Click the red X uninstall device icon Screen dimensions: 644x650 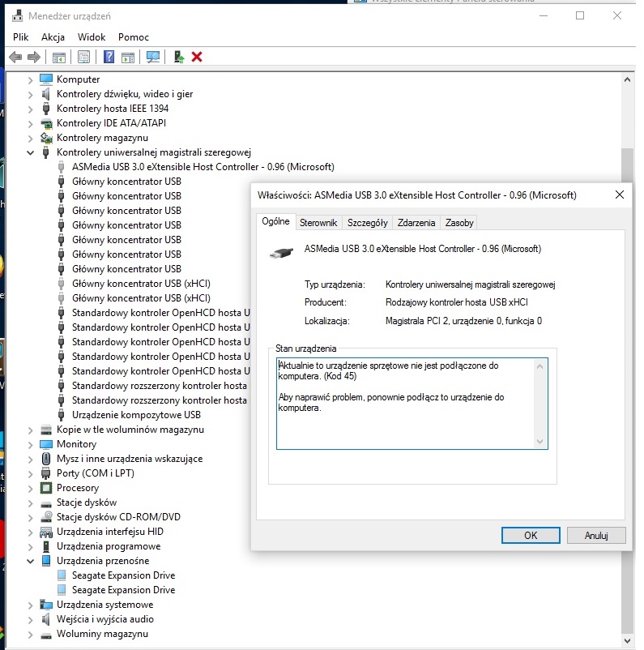pyautogui.click(x=197, y=57)
